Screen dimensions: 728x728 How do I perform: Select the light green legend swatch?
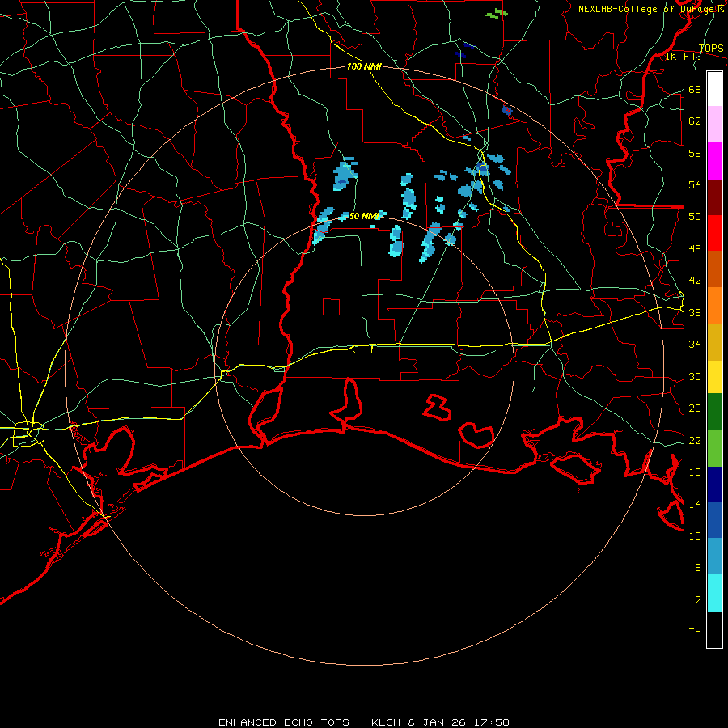click(x=714, y=448)
